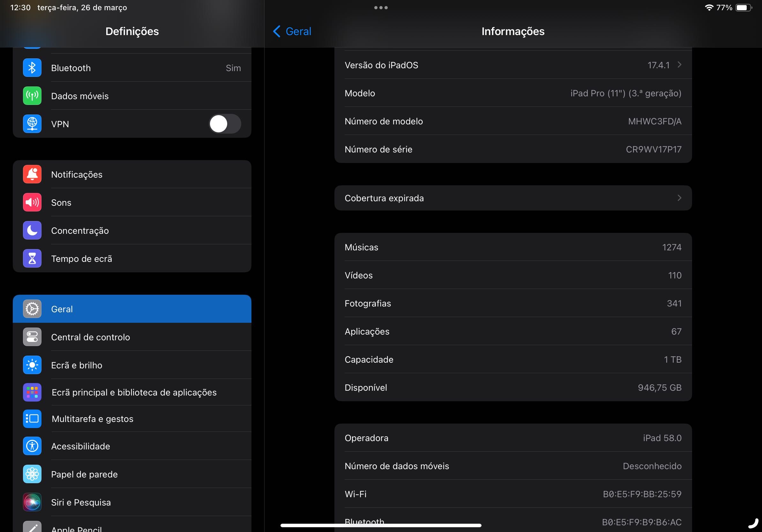Tap the Vídeos count 110
Image resolution: width=762 pixels, height=532 pixels.
pos(675,275)
